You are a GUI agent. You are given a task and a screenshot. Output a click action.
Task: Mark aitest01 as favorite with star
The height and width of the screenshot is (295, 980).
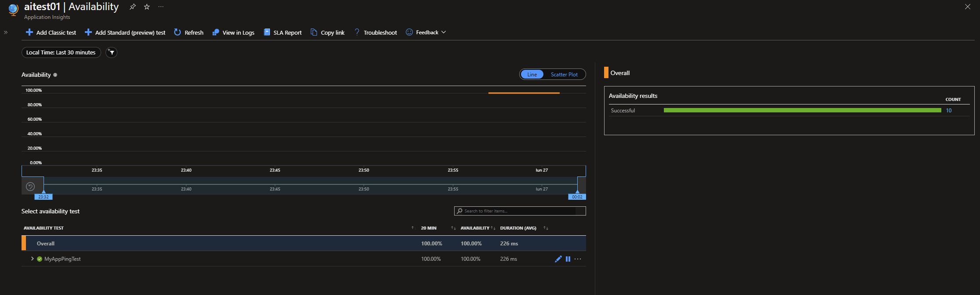point(147,7)
